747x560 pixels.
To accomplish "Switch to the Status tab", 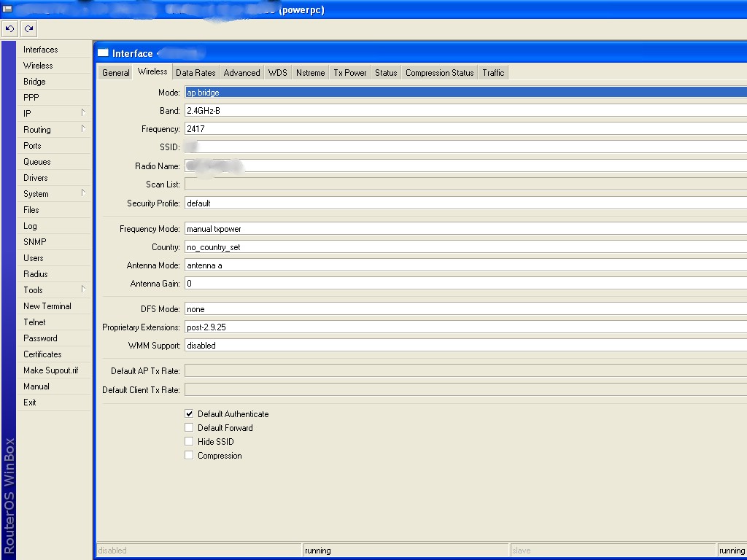I will [x=386, y=73].
